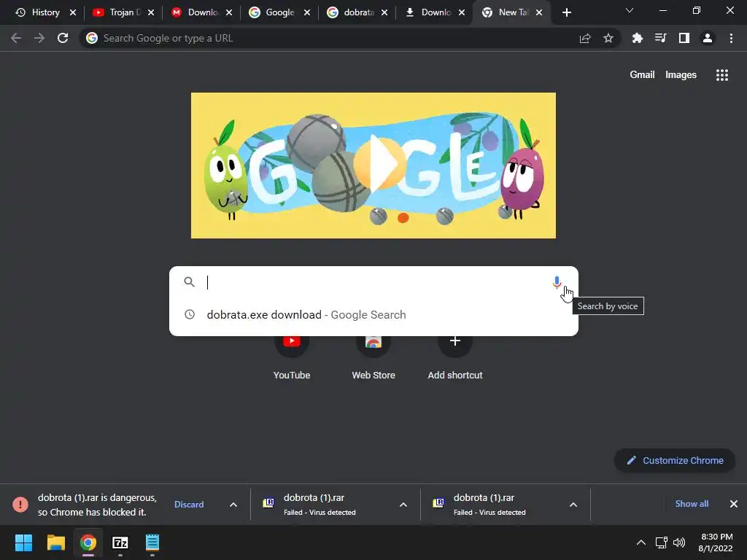This screenshot has height=560, width=747.
Task: Close the Trojan YouTube tab
Action: point(151,12)
